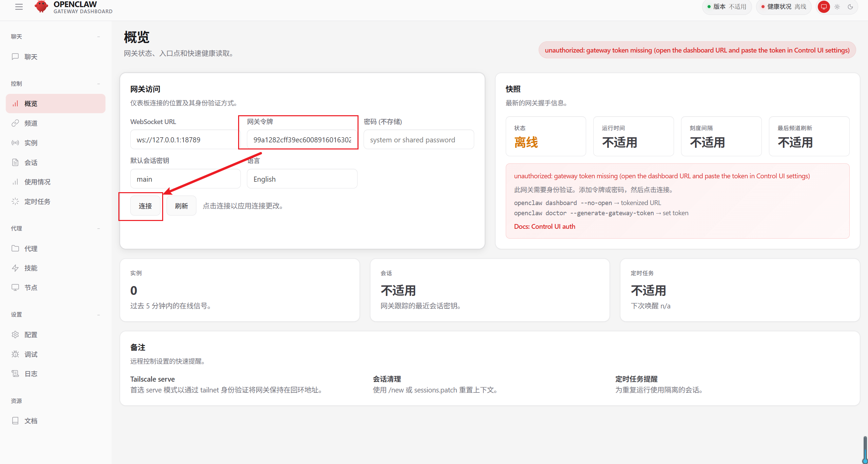The width and height of the screenshot is (868, 464).
Task: Click the gear icon beside 配置
Action: tap(15, 335)
